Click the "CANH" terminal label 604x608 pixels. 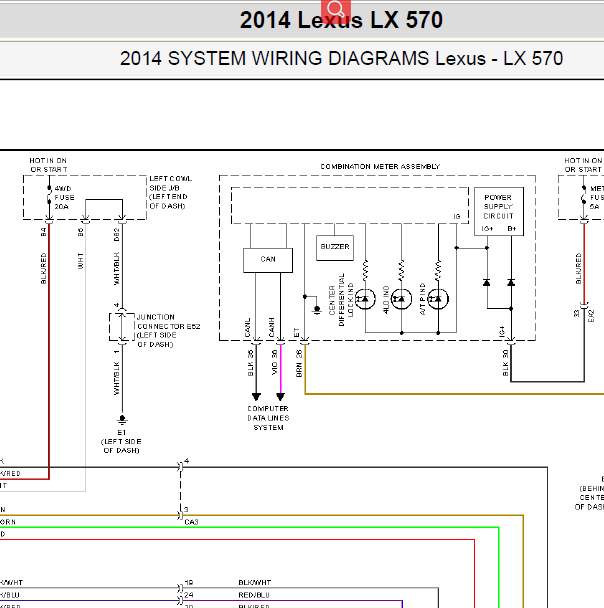click(272, 328)
